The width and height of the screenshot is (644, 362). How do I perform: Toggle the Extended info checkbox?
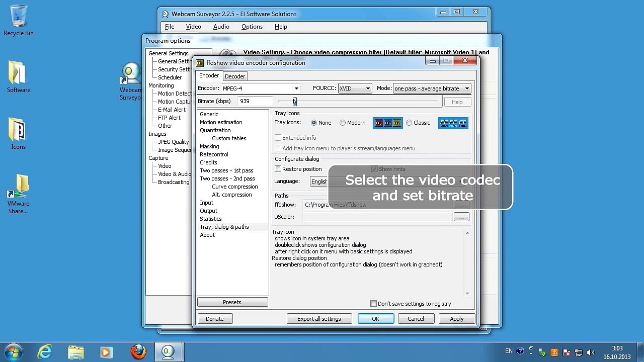pos(278,138)
